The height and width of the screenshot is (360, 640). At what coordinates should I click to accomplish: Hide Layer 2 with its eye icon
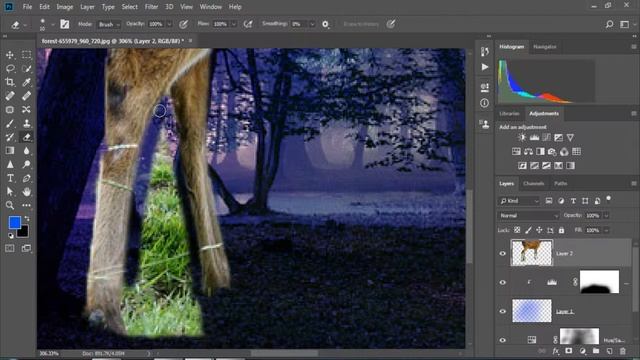pyautogui.click(x=502, y=253)
